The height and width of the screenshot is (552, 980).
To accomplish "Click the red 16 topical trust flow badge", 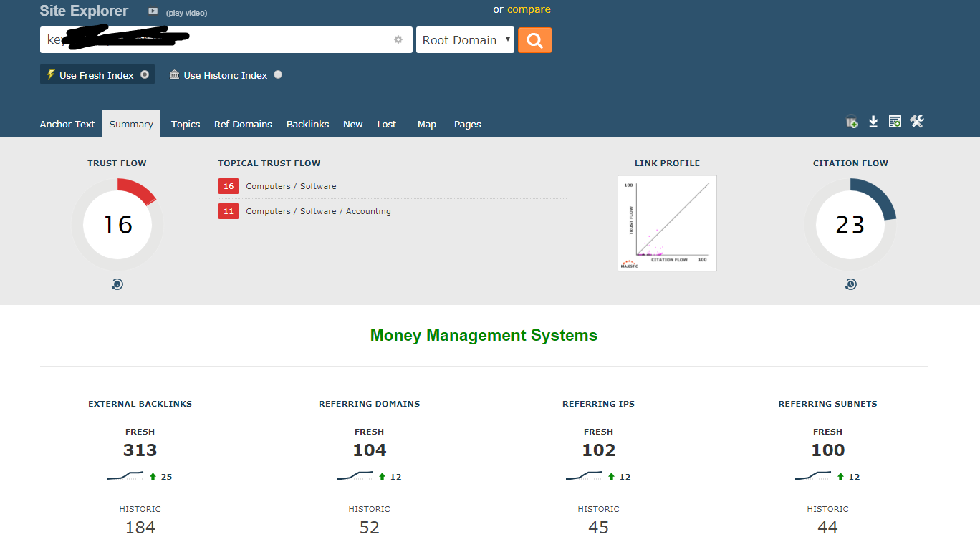I will (229, 186).
